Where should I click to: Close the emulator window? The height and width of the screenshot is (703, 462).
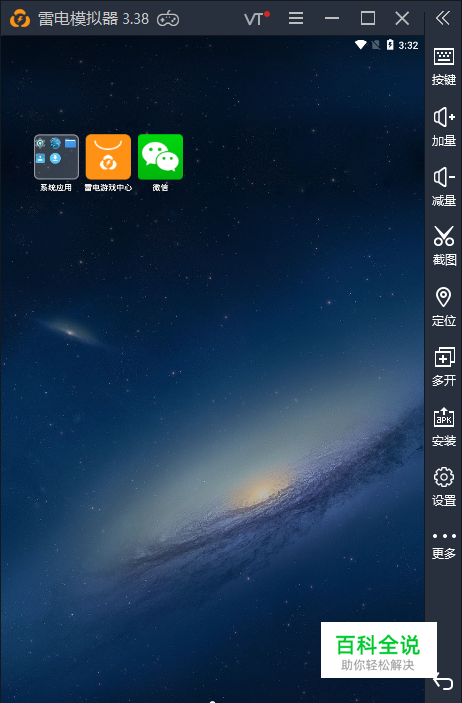point(402,18)
